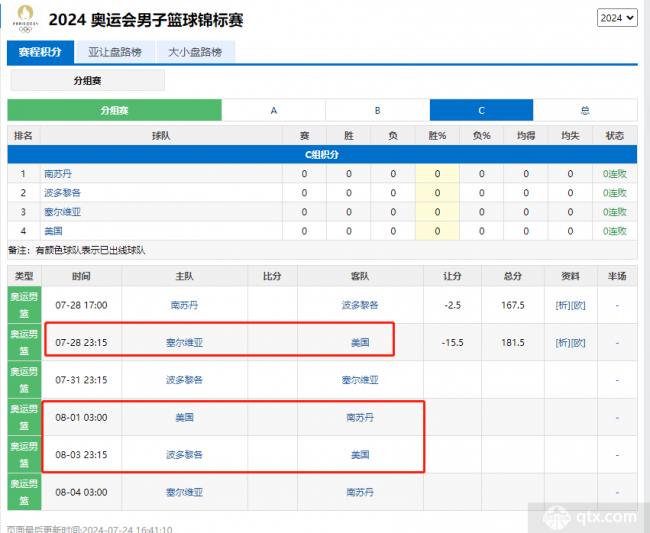The image size is (650, 533).
Task: Click away team 塞尔维亚 in 07-31 23:15 match
Action: coord(360,380)
